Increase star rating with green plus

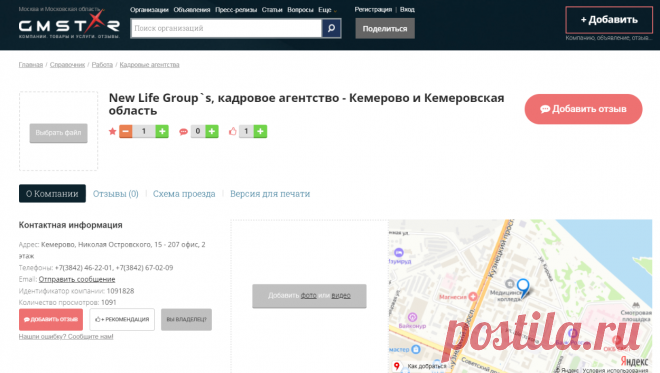[x=162, y=131]
